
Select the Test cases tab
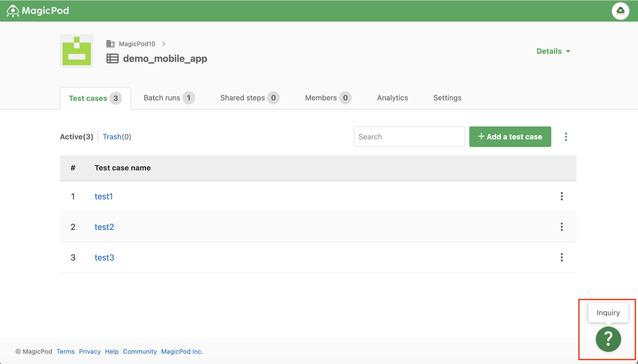[95, 98]
